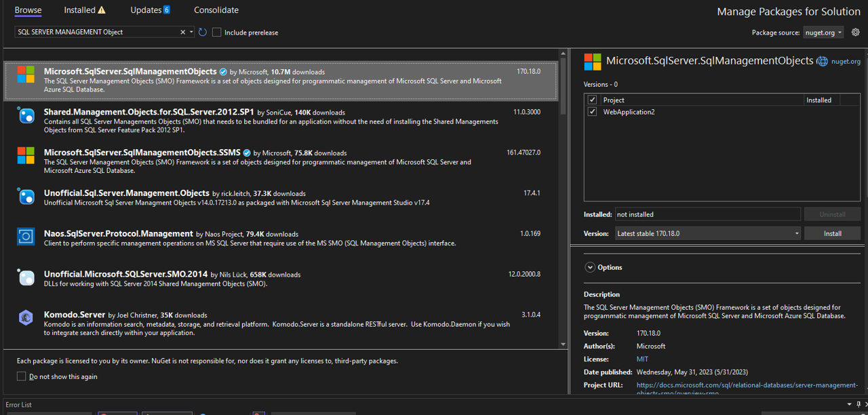
Task: Click the warning icon on Installed tab
Action: [x=102, y=10]
